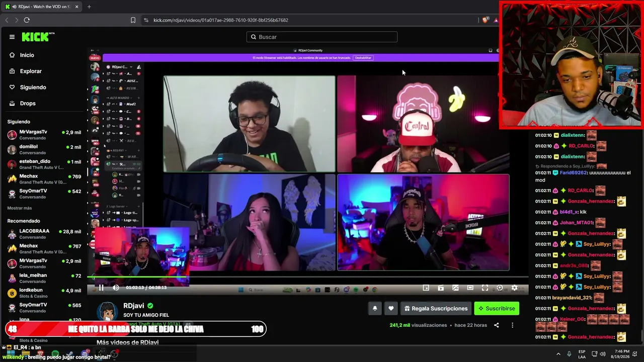Open a new browser tab
Viewport: 644px width, 362px height.
(89, 7)
